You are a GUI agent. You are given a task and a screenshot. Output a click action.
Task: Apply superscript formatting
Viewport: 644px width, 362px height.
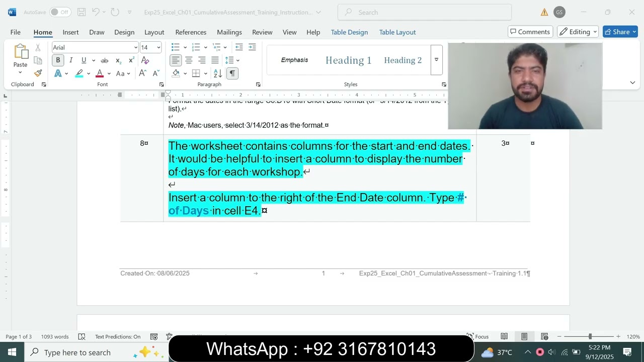(x=131, y=60)
